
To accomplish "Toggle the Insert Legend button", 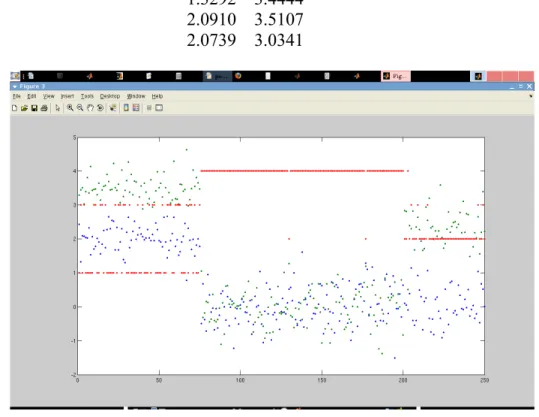I will pyautogui.click(x=136, y=108).
